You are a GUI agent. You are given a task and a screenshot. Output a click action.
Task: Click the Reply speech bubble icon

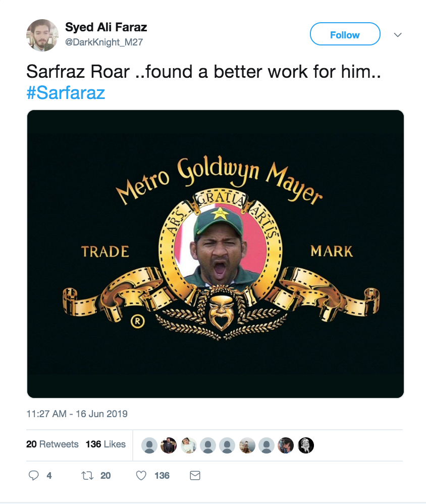click(x=34, y=475)
